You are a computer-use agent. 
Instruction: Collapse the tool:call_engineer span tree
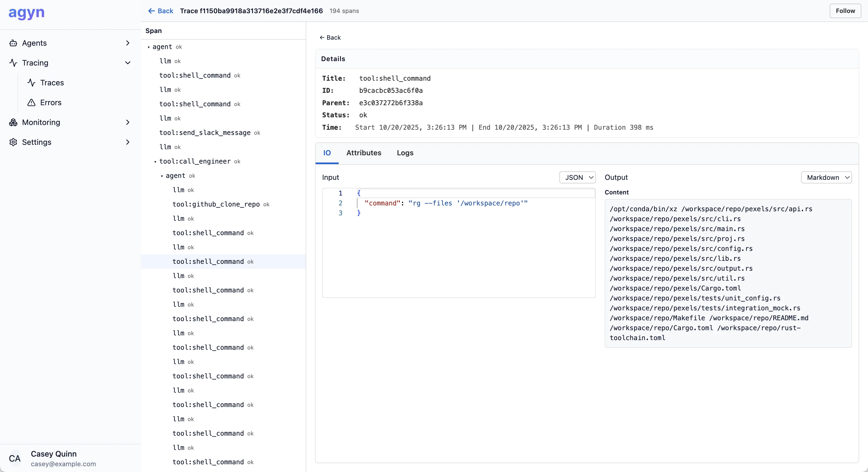(155, 162)
